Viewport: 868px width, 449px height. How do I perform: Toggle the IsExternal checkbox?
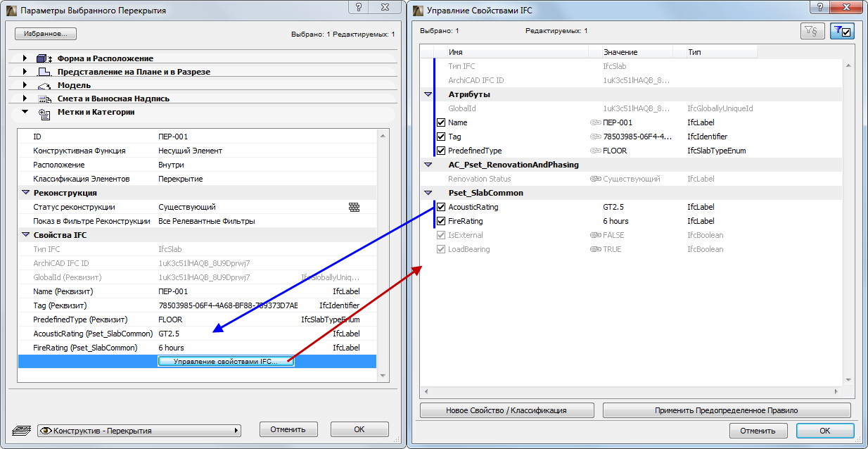click(x=441, y=235)
